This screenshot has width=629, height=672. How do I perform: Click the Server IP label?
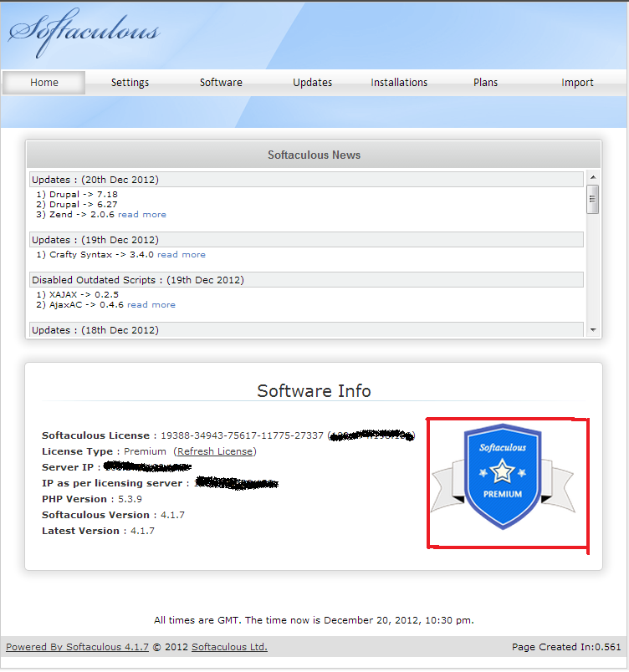pyautogui.click(x=68, y=467)
